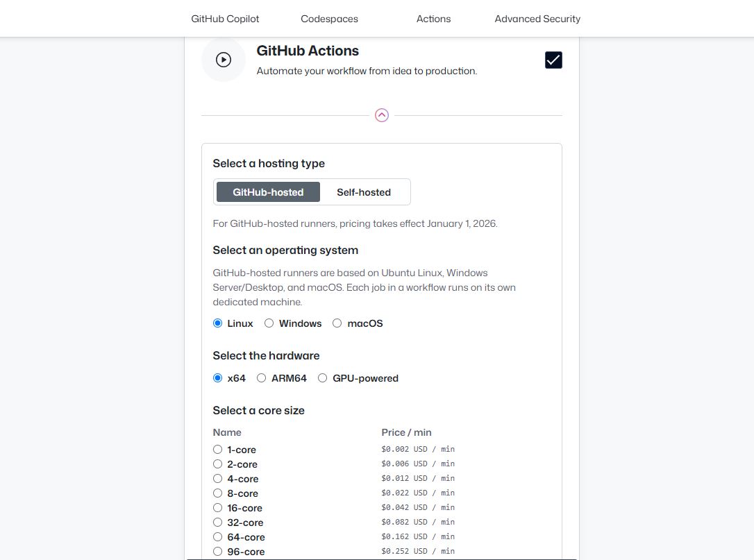Choose ARM64 hardware
754x560 pixels.
coord(261,377)
